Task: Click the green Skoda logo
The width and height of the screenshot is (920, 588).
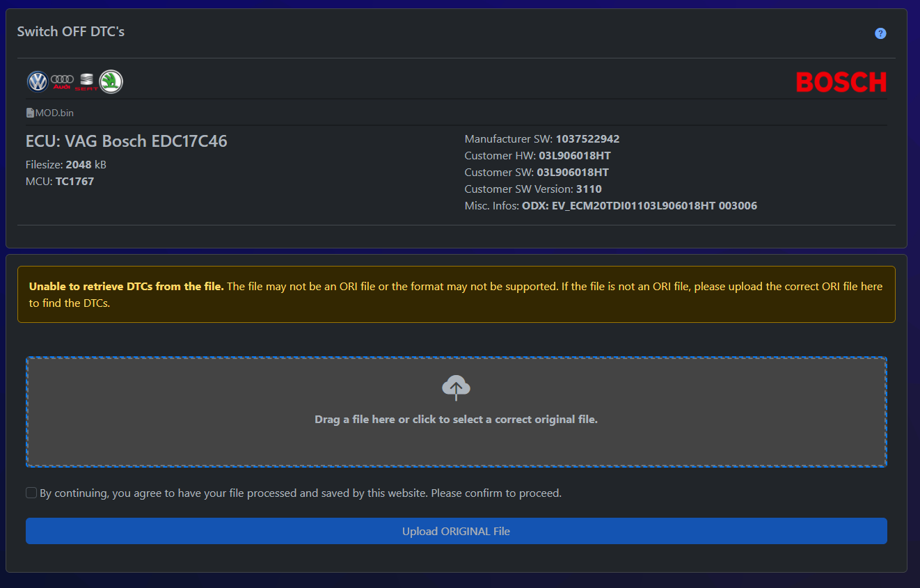Action: tap(111, 82)
